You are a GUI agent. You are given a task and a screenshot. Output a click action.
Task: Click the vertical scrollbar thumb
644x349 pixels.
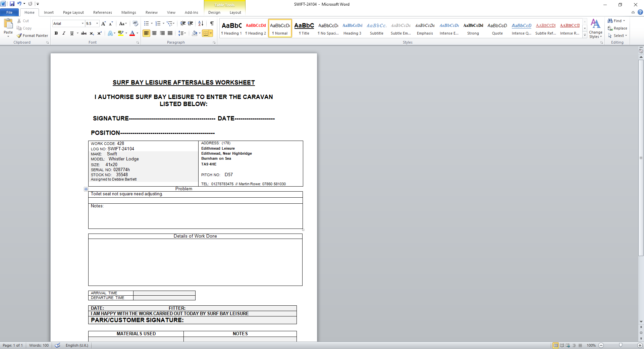point(641,158)
